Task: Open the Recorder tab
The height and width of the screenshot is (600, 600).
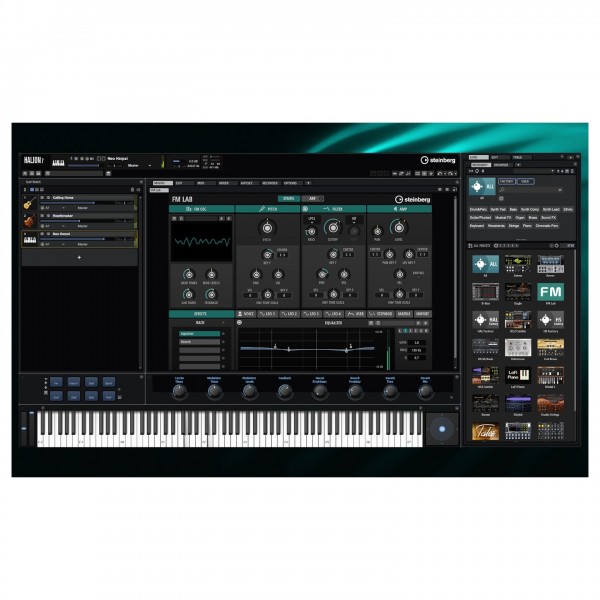Action: click(270, 183)
